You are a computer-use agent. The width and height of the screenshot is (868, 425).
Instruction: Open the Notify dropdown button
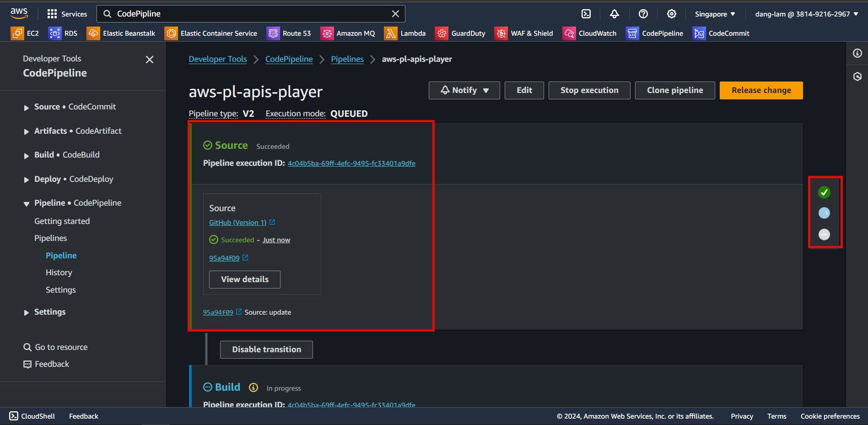tap(464, 90)
